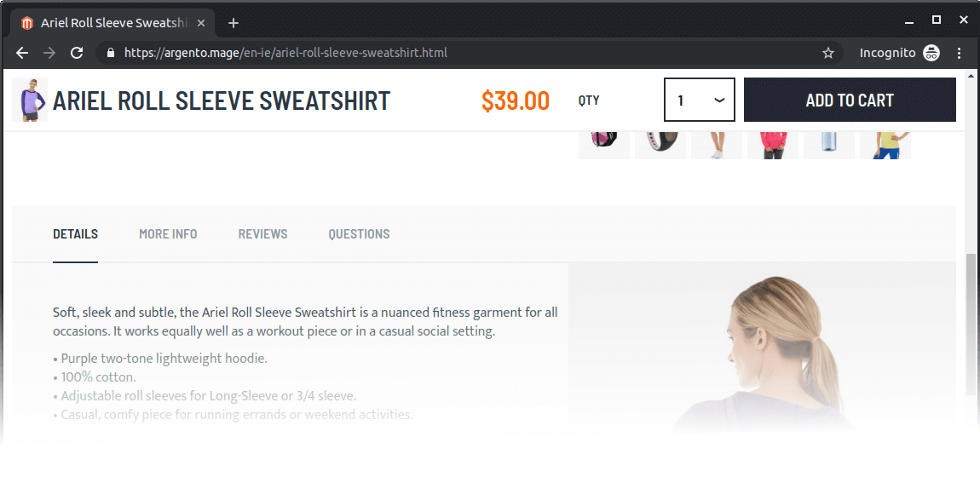Add the sweatshirt to cart

click(850, 100)
